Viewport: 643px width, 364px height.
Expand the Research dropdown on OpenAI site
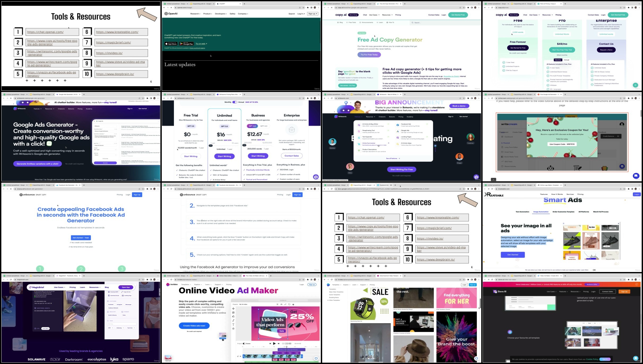195,14
